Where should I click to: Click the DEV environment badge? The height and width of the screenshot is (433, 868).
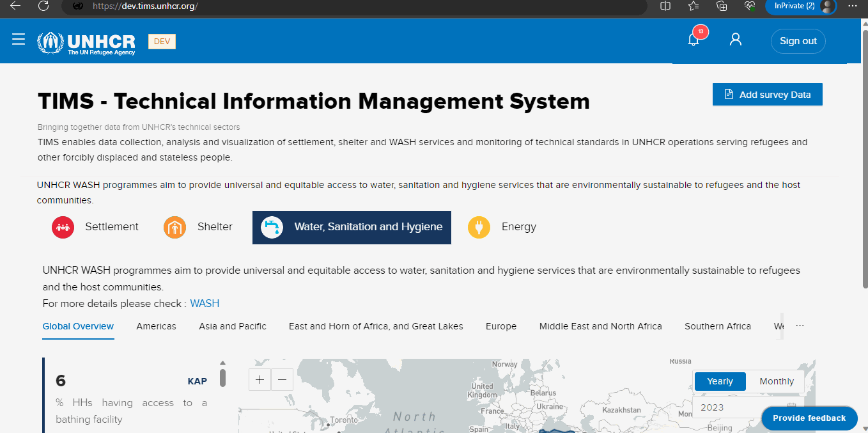click(x=162, y=42)
